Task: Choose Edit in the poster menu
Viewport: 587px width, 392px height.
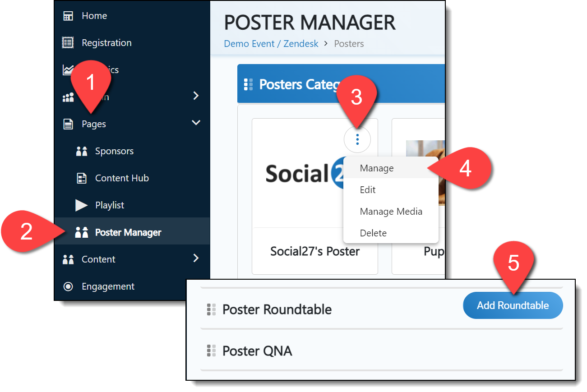Action: [368, 190]
